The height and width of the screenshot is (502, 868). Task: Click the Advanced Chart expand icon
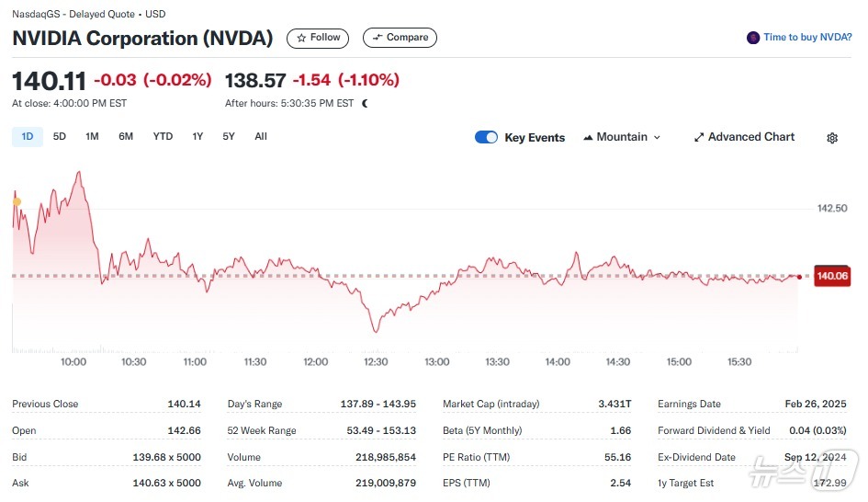click(x=699, y=137)
